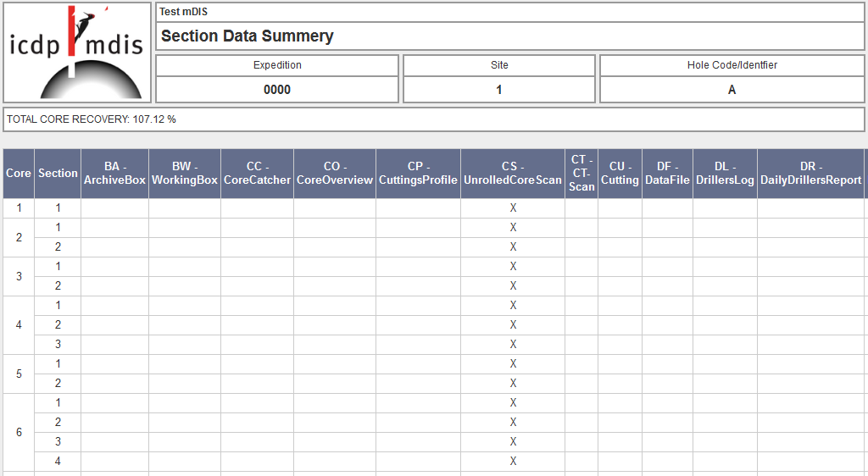Click the icdp mdis logo
868x476 pixels.
point(77,53)
